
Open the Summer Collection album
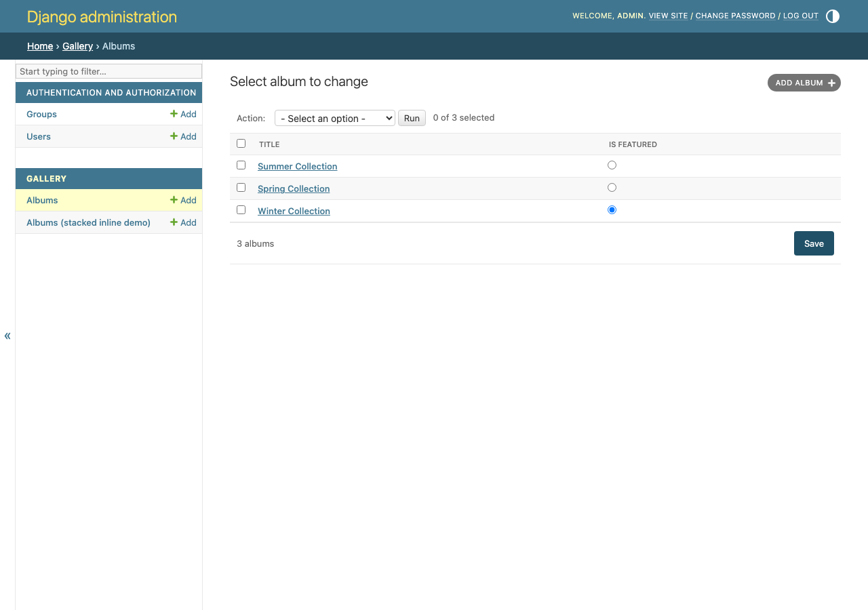pos(297,166)
